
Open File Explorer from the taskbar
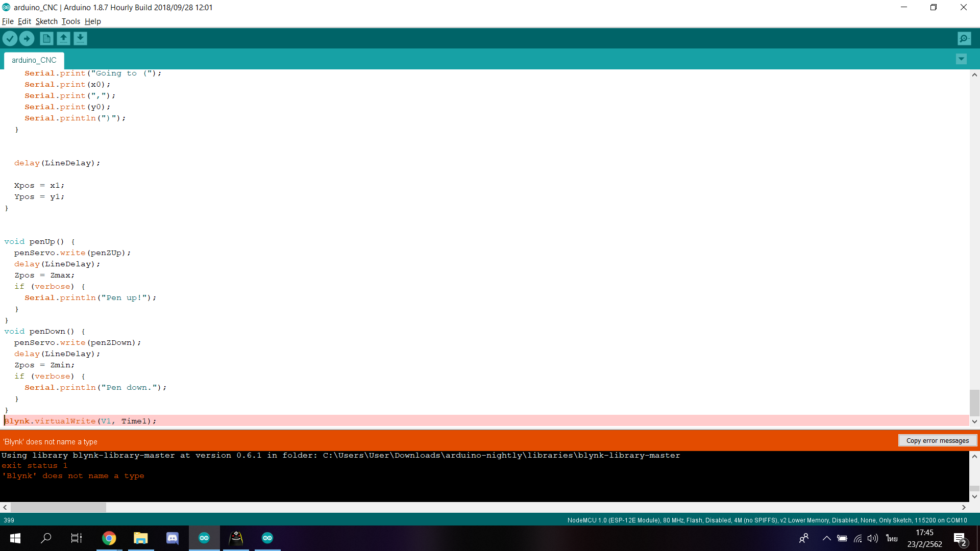(x=140, y=538)
